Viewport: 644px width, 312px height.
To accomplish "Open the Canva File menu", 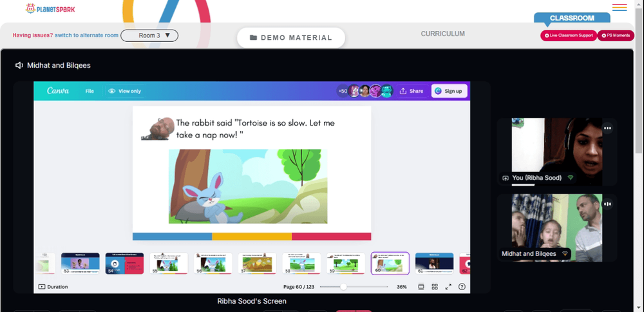I will coord(90,91).
